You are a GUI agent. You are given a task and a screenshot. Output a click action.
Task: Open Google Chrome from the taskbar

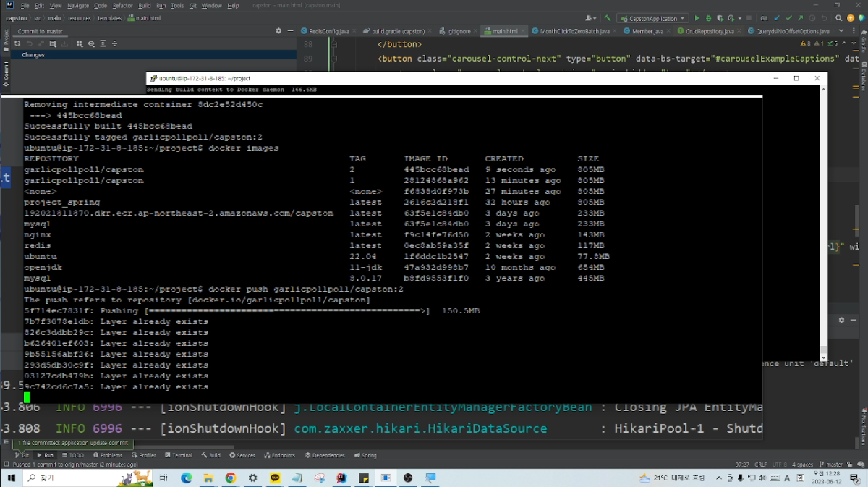click(231, 478)
